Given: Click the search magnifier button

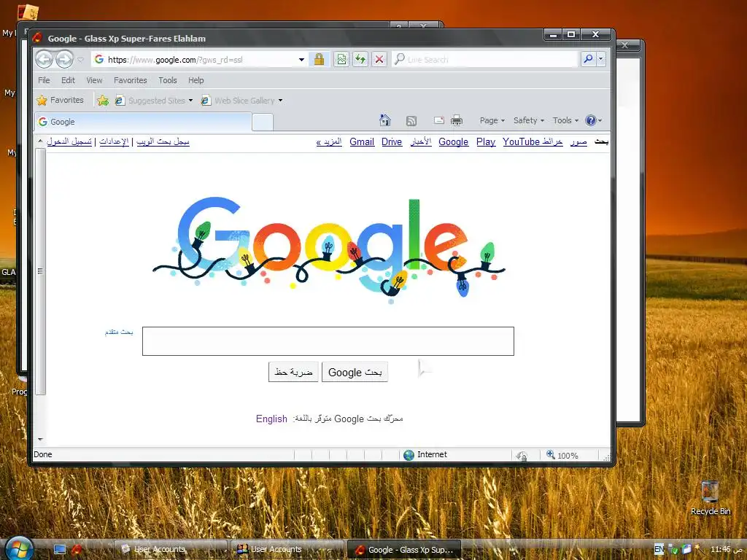Looking at the screenshot, I should [x=588, y=59].
